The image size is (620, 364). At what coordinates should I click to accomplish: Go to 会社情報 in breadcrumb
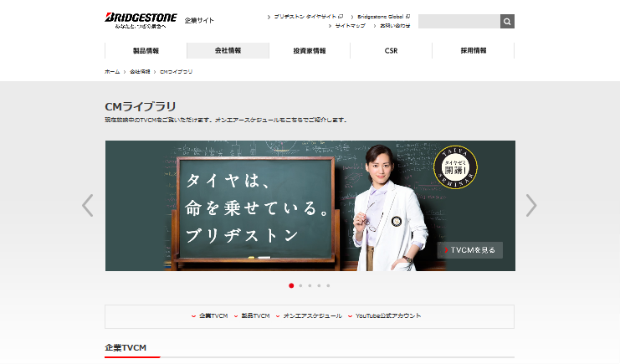tap(140, 72)
